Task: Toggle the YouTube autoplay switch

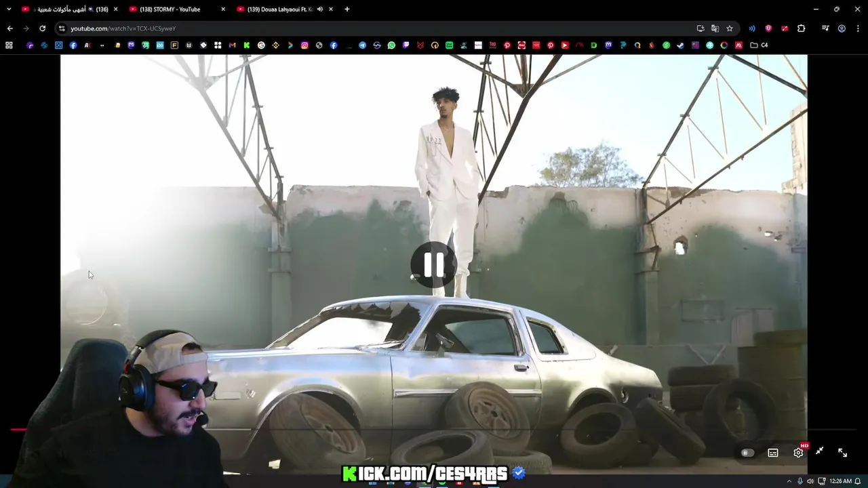Action: click(x=747, y=453)
